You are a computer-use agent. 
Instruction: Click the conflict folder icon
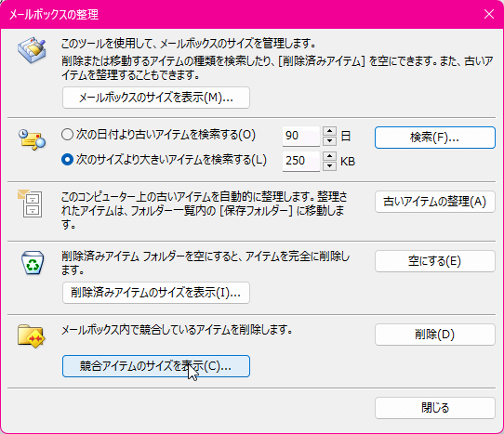(x=32, y=336)
